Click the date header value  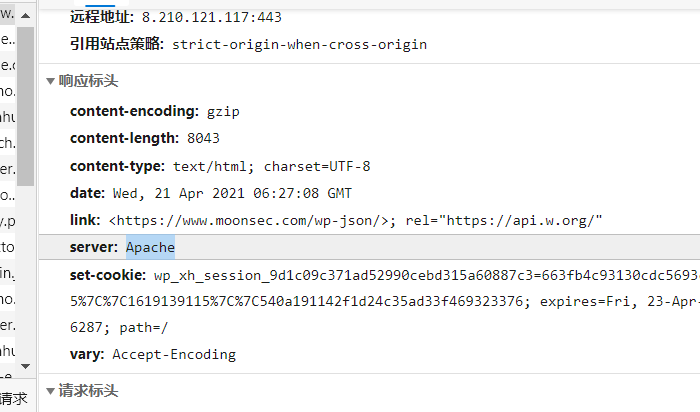(232, 193)
